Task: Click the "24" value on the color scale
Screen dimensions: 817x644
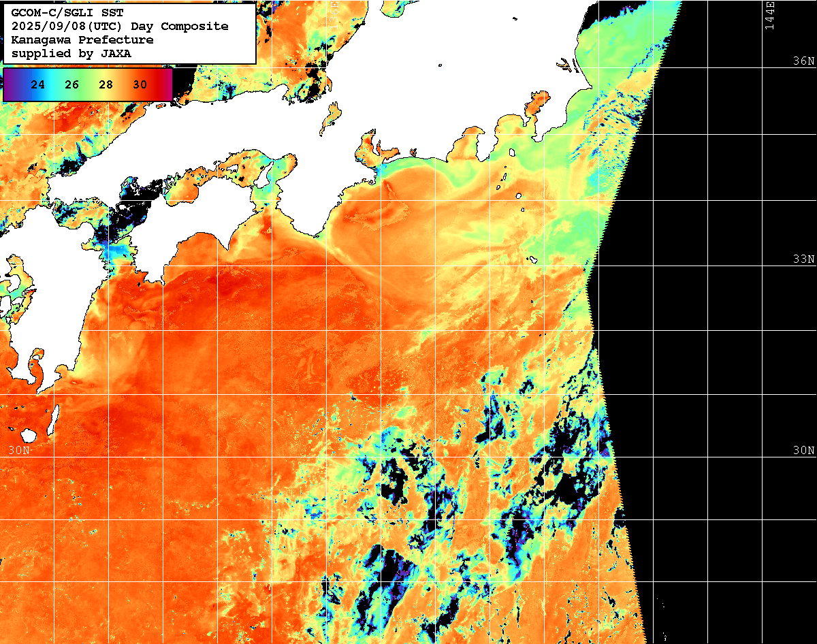Action: [38, 85]
